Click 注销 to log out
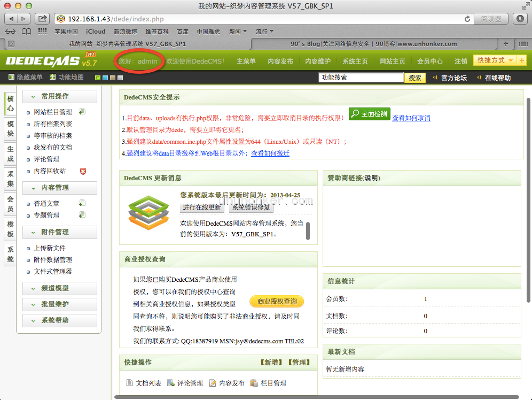This screenshot has width=532, height=400. 460,61
